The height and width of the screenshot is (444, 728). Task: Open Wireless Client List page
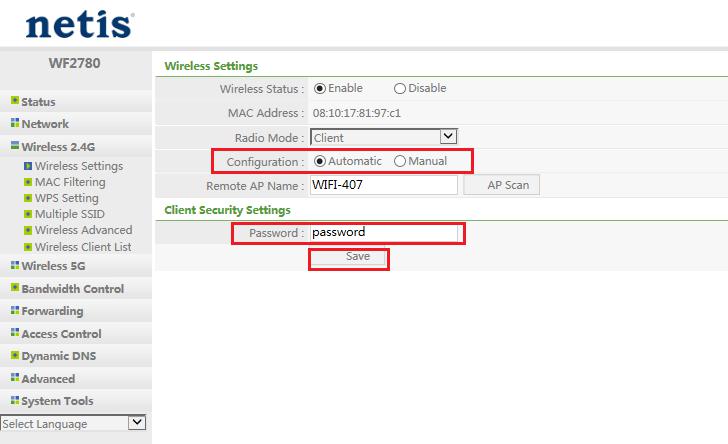pos(83,246)
